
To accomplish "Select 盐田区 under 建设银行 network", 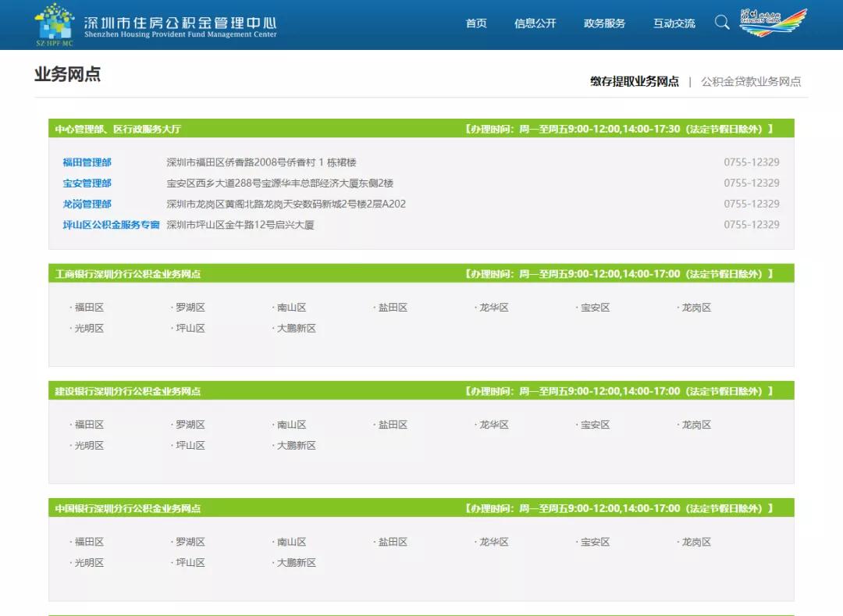I will (x=390, y=424).
